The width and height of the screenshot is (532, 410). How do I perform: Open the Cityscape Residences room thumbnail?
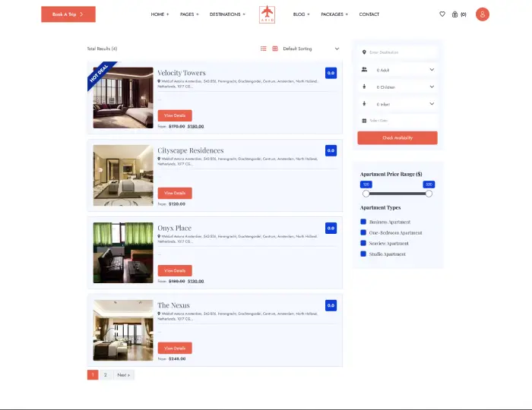click(x=123, y=175)
